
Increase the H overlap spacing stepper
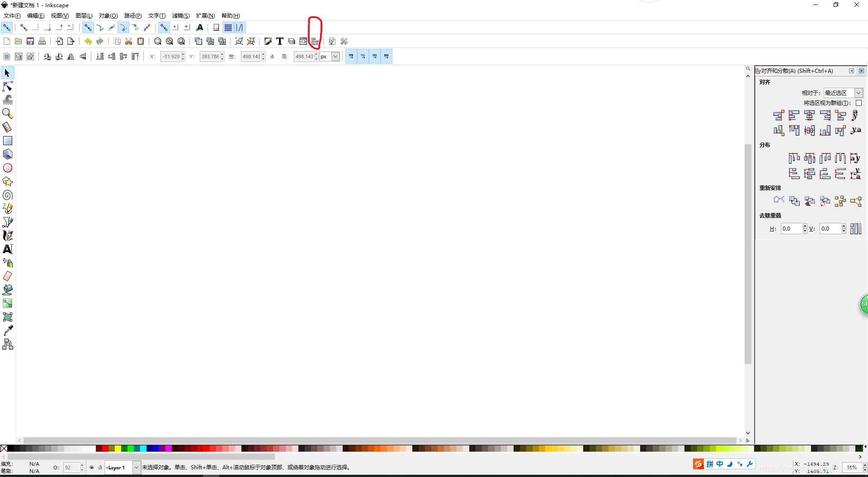[805, 226]
